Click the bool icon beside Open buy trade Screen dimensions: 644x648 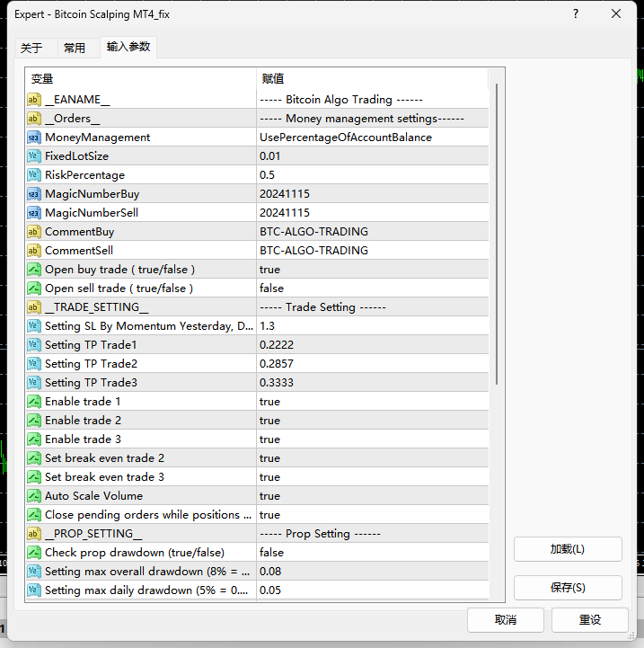click(34, 270)
